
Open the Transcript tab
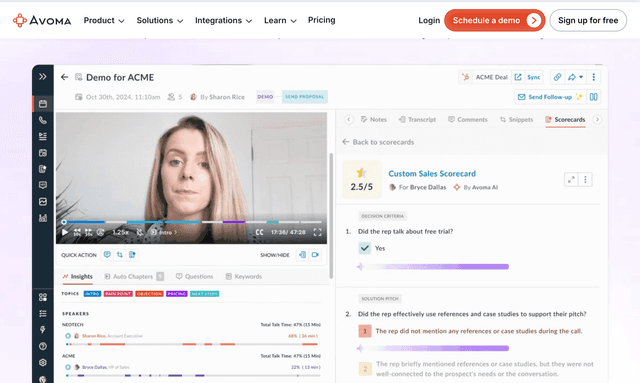pyautogui.click(x=417, y=119)
